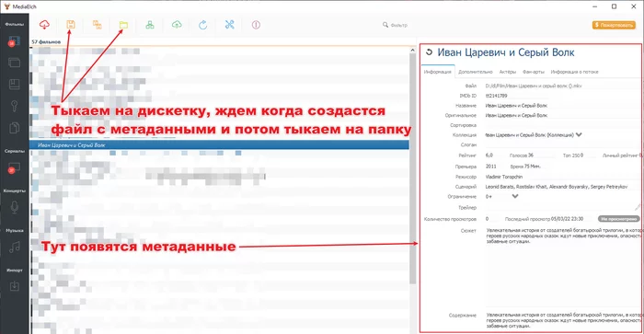Click the MediaElch logo in the title bar
644x334 pixels.
pos(6,6)
